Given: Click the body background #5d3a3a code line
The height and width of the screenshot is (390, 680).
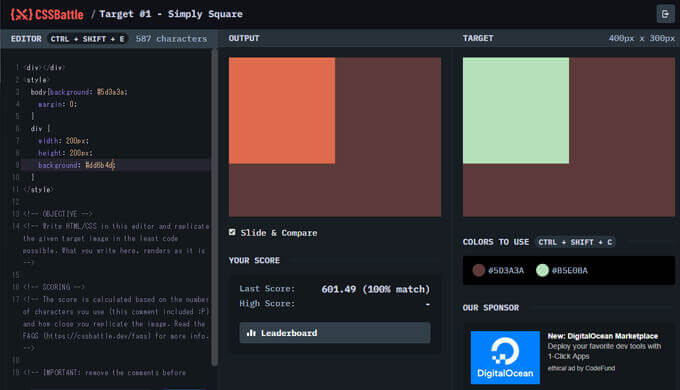Looking at the screenshot, I should tap(79, 92).
